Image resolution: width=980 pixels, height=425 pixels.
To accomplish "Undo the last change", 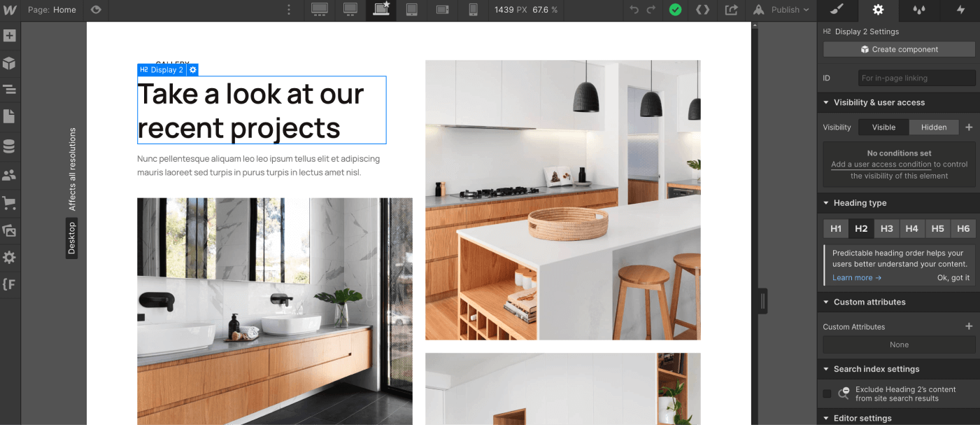I will click(x=634, y=10).
